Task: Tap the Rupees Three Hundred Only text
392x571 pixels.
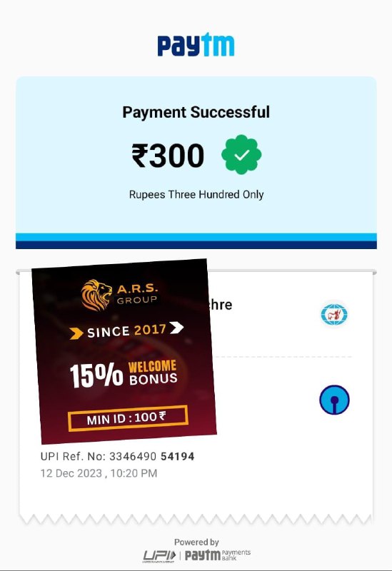Action: point(196,194)
